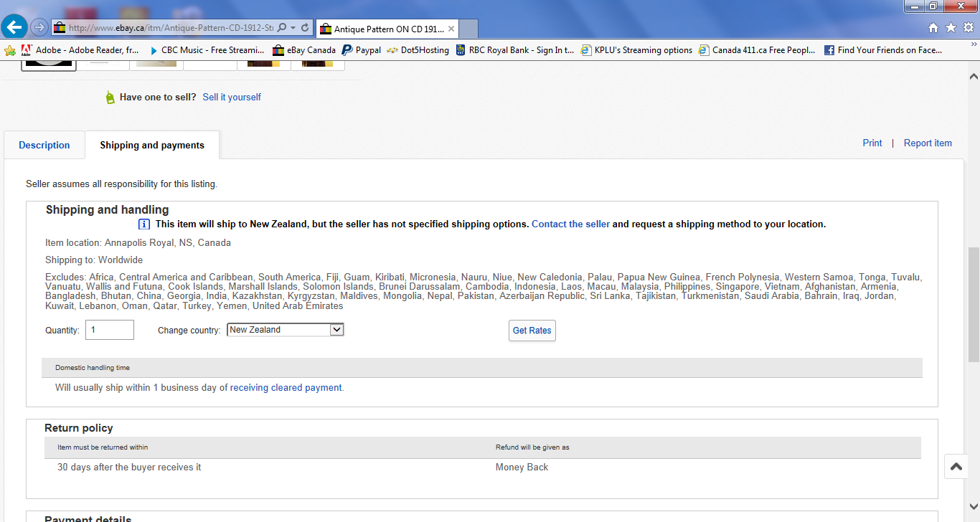Image resolution: width=980 pixels, height=522 pixels.
Task: Open the Paypal favorites bookmark
Action: [x=361, y=50]
